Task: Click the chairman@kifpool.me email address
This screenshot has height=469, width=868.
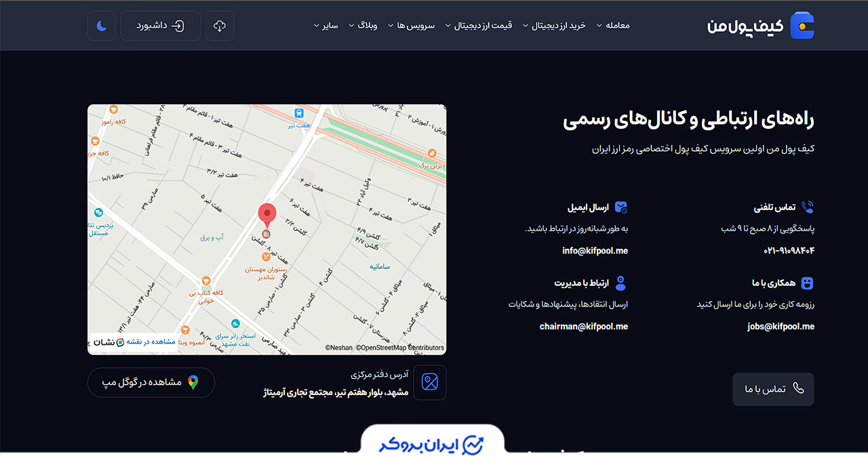Action: coord(584,327)
